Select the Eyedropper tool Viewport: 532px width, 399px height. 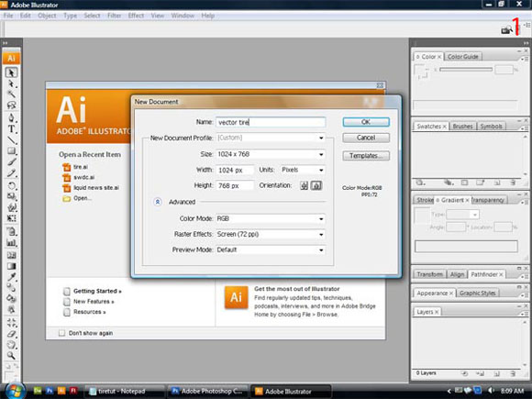(11, 277)
